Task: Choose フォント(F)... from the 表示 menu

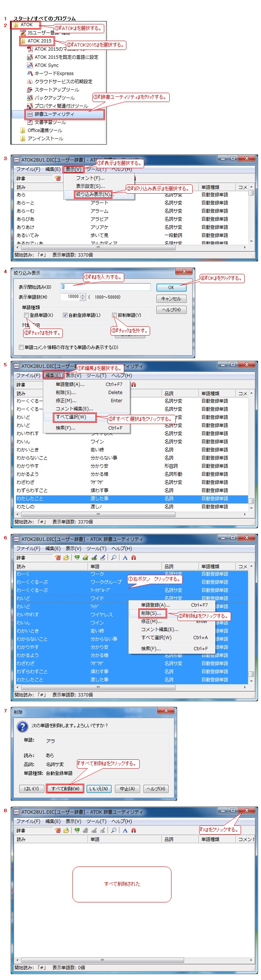Action: point(90,178)
